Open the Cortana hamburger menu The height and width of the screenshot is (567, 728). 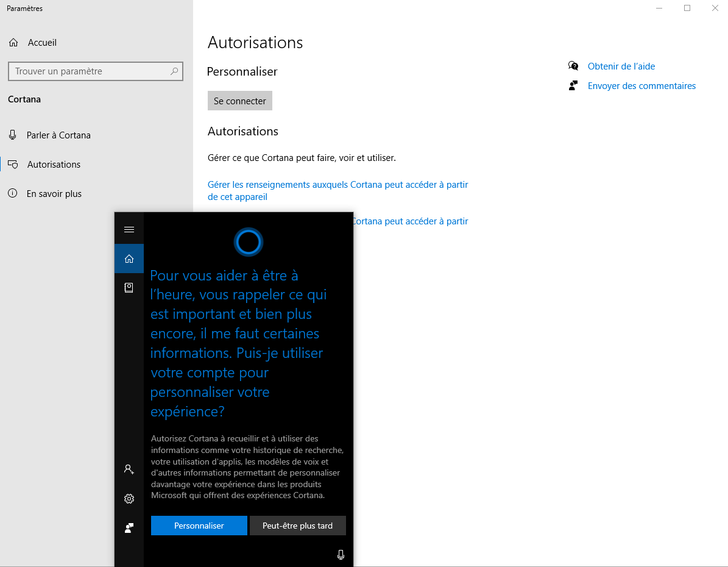pos(129,229)
